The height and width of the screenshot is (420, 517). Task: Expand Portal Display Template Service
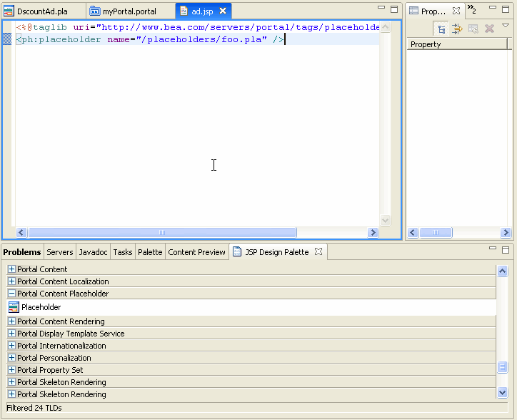[11, 334]
